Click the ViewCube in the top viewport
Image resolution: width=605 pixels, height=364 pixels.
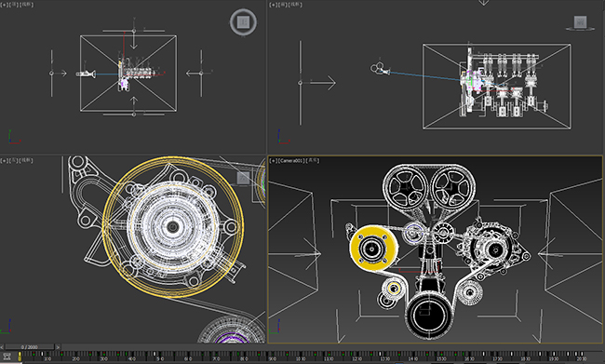pyautogui.click(x=243, y=22)
